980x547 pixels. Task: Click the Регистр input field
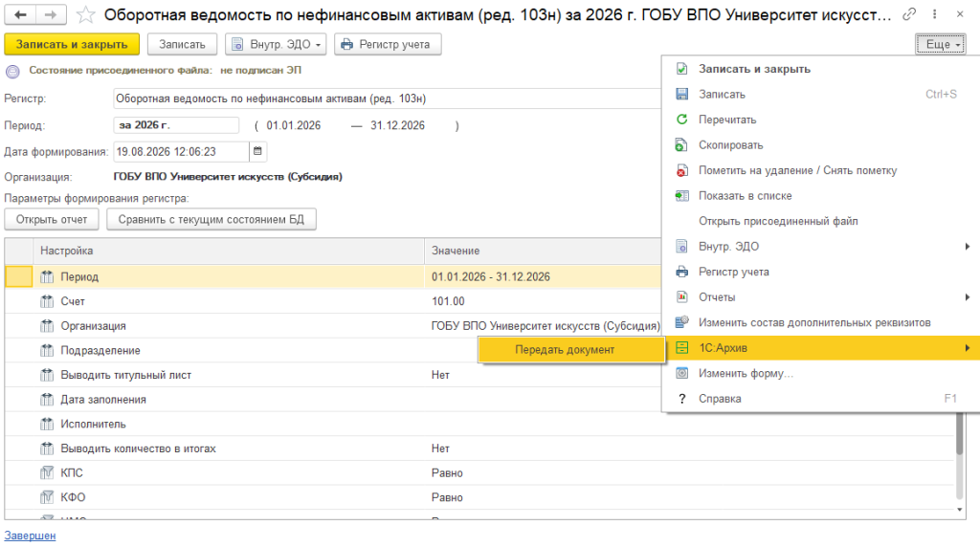[387, 98]
